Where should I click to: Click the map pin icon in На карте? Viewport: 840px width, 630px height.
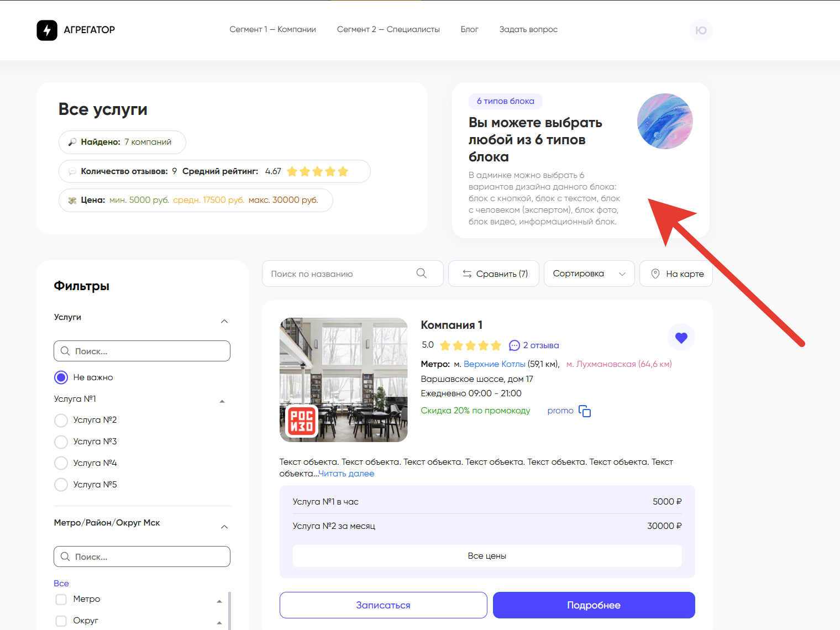pos(655,274)
